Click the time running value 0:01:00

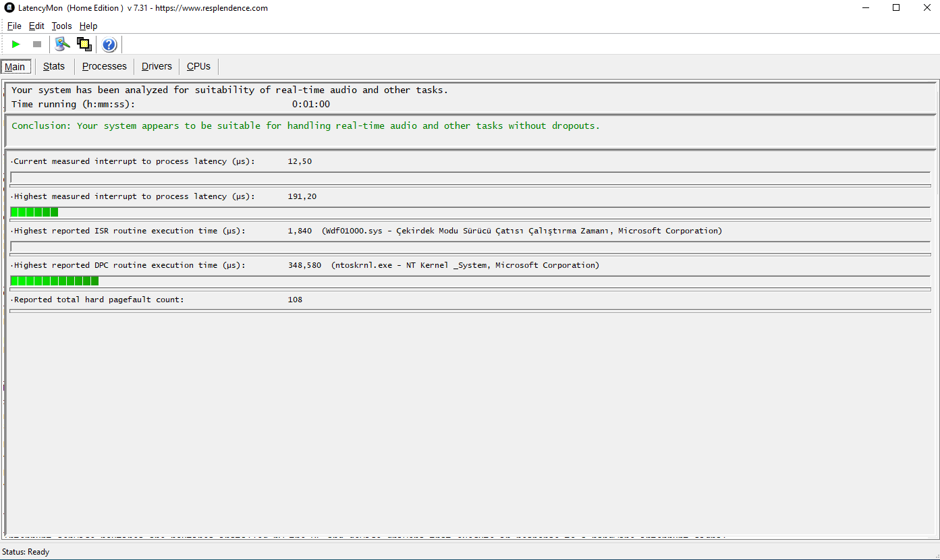pyautogui.click(x=311, y=104)
